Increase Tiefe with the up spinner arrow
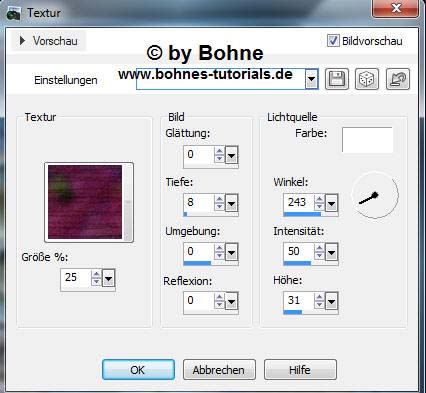Image resolution: width=426 pixels, height=393 pixels. [219, 199]
